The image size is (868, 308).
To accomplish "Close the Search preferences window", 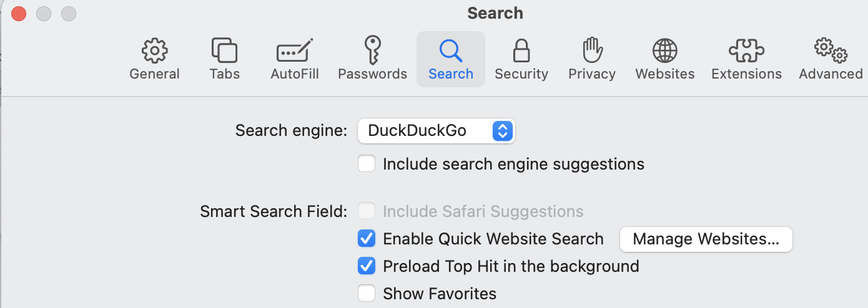I will click(x=19, y=13).
